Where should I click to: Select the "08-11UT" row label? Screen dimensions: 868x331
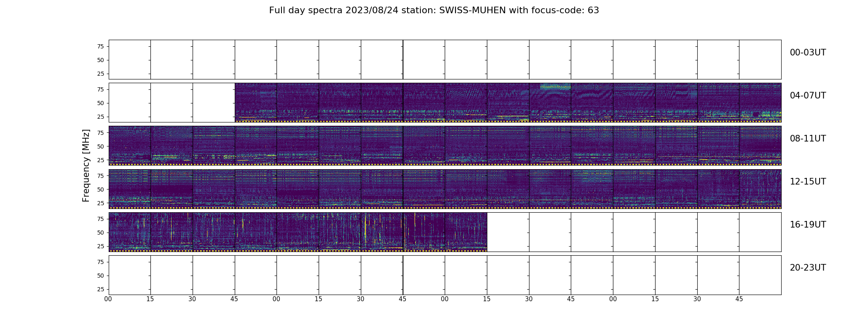(808, 139)
